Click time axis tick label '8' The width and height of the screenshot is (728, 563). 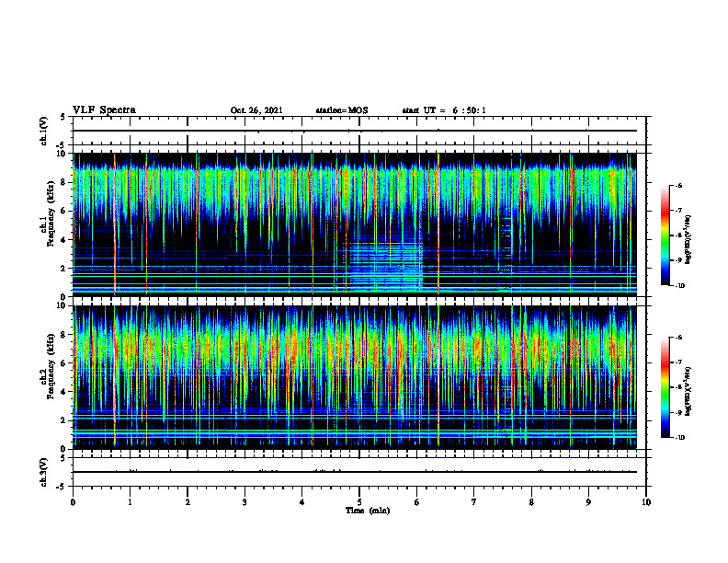click(x=531, y=502)
